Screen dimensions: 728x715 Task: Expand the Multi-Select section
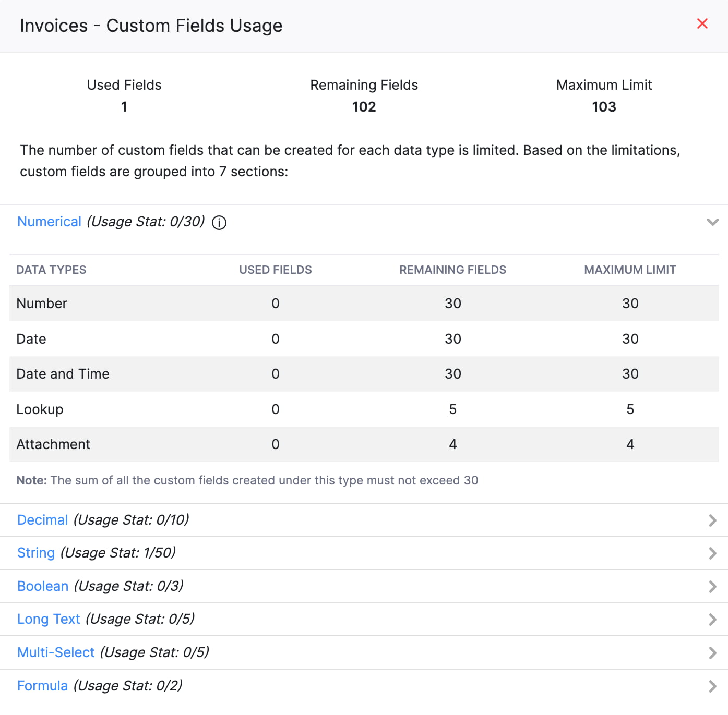coord(713,652)
